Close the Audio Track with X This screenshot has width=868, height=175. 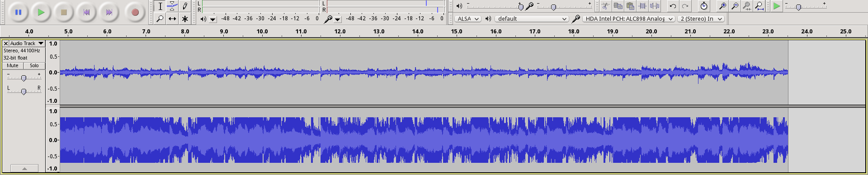coord(5,43)
